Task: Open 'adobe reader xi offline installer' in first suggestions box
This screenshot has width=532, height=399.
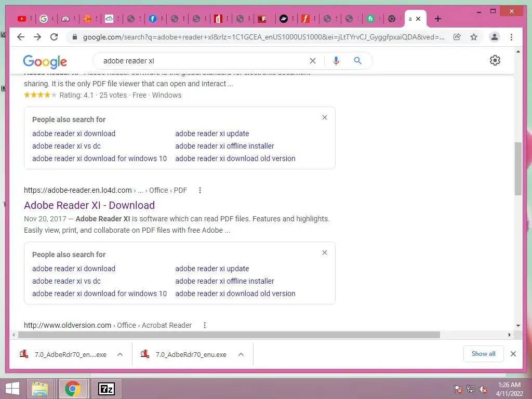Action: 224,146
